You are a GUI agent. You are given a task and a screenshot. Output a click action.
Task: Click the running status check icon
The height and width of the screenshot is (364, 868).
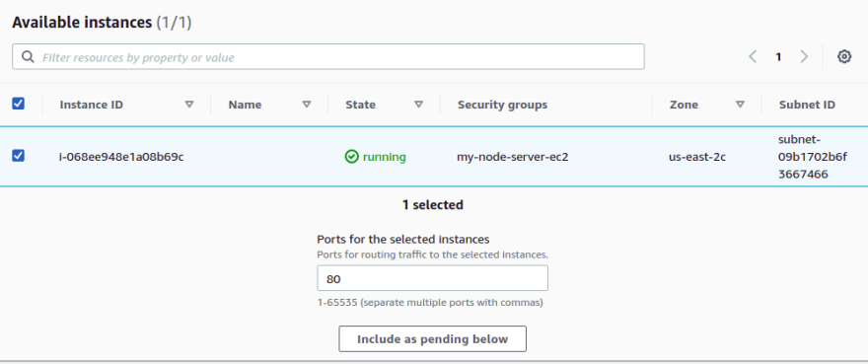point(351,158)
